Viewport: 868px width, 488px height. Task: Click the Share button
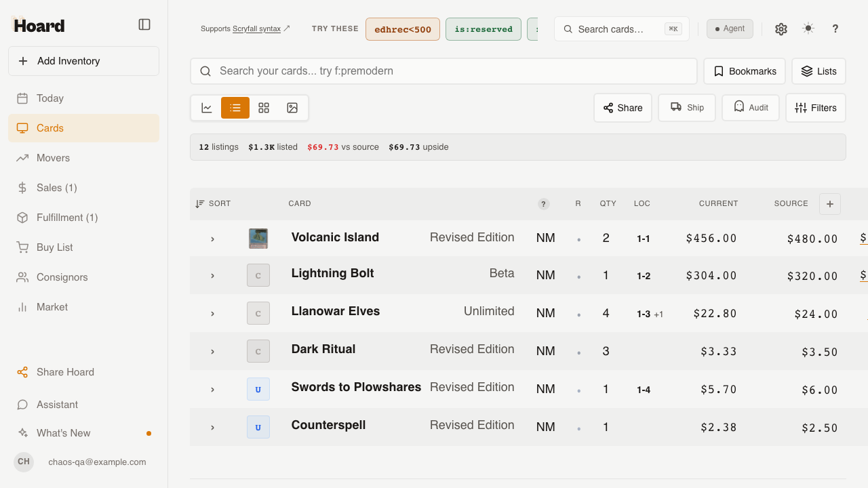point(623,108)
